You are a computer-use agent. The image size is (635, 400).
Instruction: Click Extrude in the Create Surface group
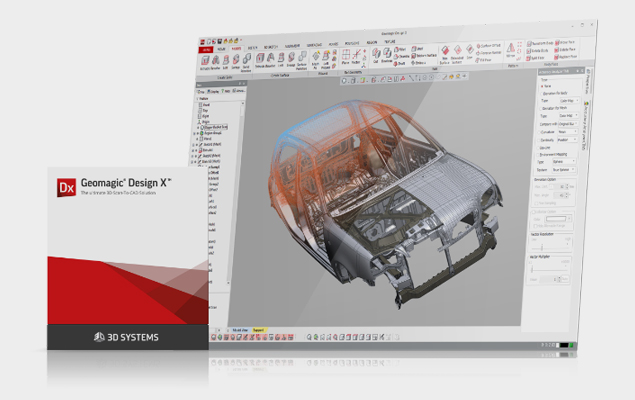click(x=260, y=60)
